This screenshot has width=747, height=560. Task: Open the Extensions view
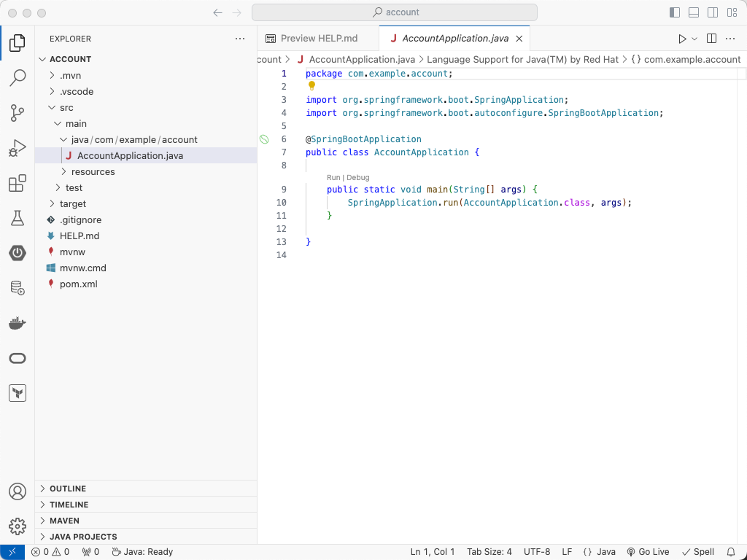pos(18,183)
